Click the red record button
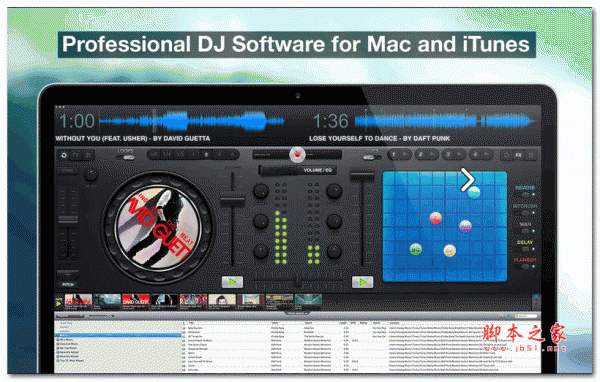The width and height of the screenshot is (600, 382). pos(297,155)
